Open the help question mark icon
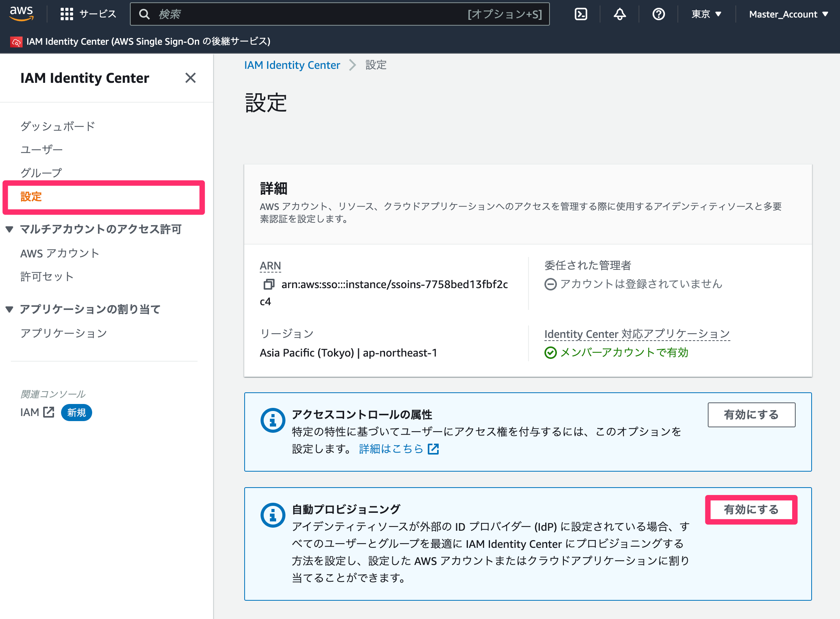This screenshot has width=840, height=619. pyautogui.click(x=658, y=14)
